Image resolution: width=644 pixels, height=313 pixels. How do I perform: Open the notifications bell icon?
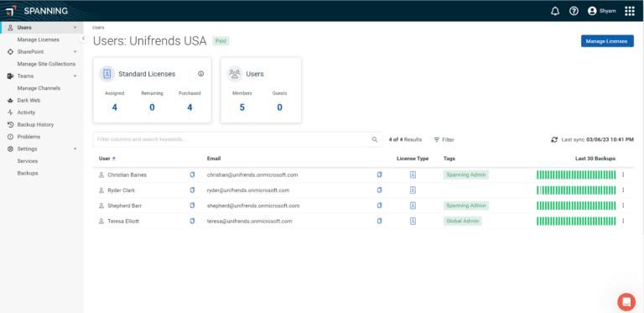(x=555, y=11)
